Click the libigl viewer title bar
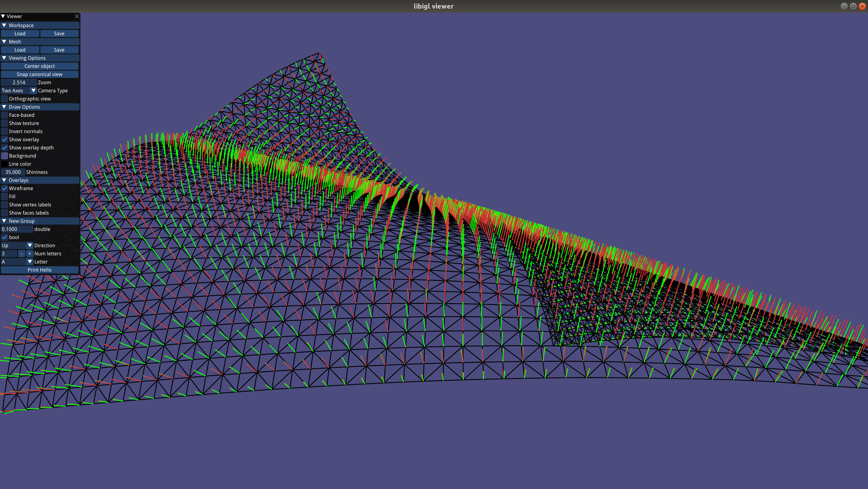 pos(434,6)
